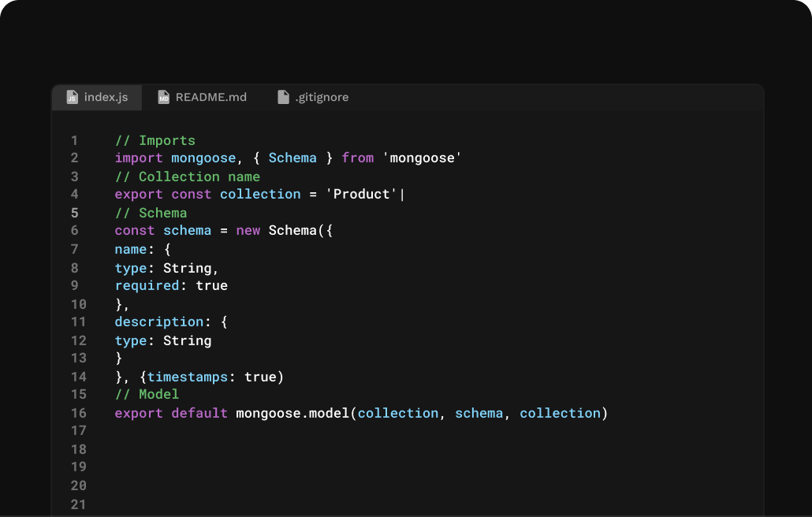
Task: Switch to the index.js tab
Action: [x=97, y=97]
